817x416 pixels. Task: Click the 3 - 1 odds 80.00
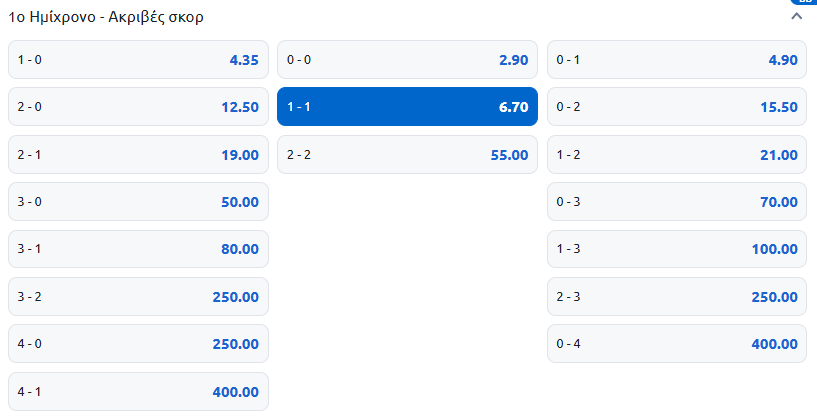(138, 249)
